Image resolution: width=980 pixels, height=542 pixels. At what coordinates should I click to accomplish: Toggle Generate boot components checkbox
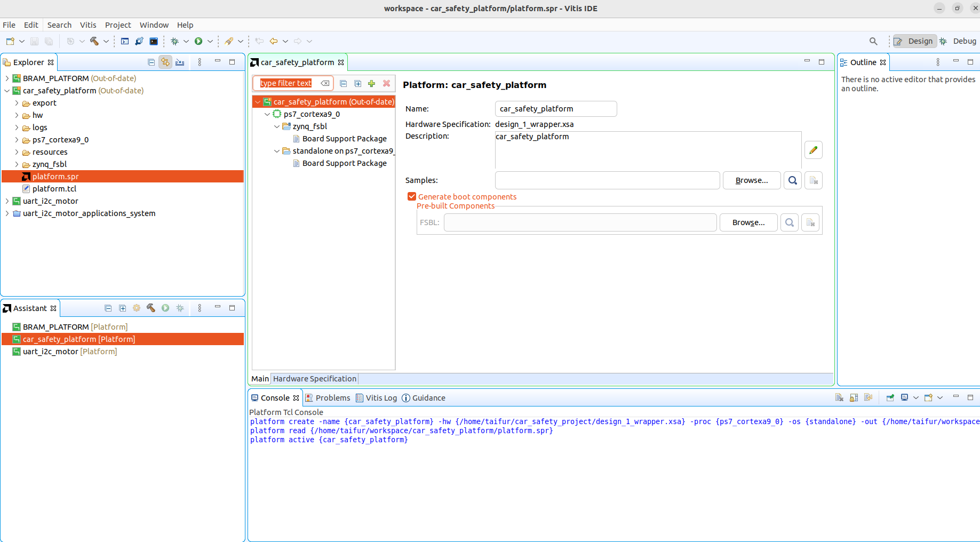pos(412,197)
